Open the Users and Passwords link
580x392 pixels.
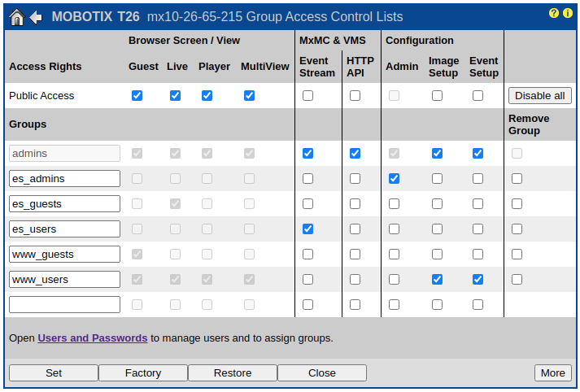[93, 338]
